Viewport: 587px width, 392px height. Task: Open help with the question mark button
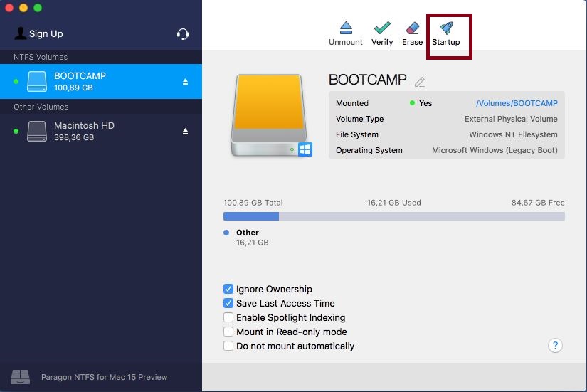click(x=555, y=345)
